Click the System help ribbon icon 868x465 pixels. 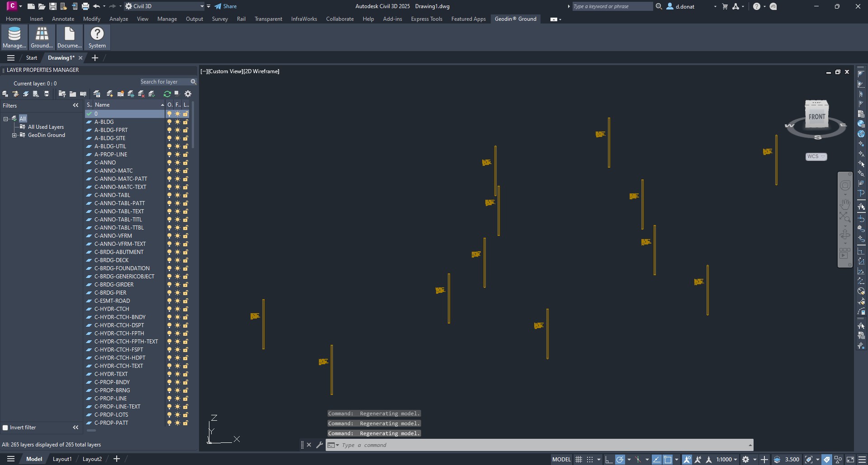[97, 37]
